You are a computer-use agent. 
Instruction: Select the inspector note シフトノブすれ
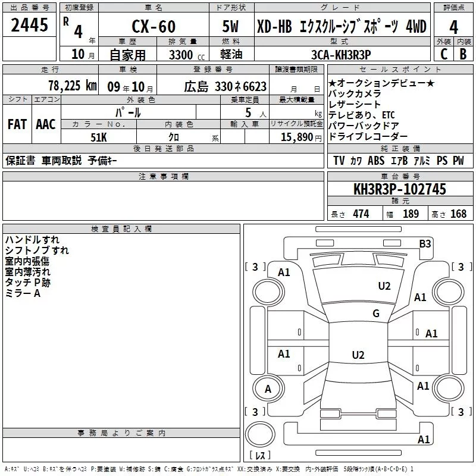pos(37,250)
